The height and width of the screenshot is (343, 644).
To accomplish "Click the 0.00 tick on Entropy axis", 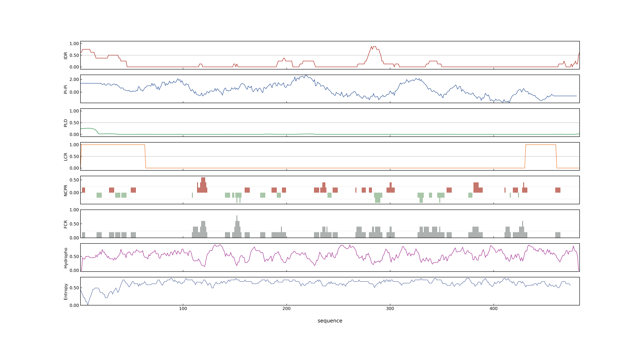I will (x=74, y=305).
